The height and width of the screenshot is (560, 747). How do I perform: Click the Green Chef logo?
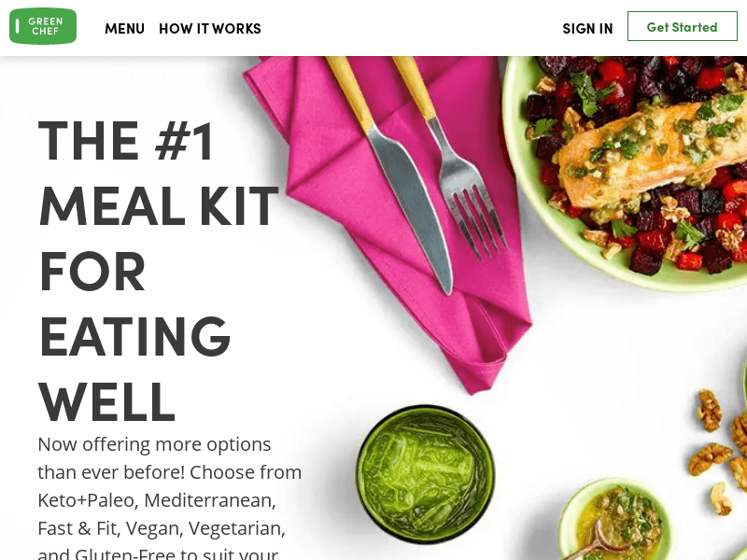click(43, 26)
